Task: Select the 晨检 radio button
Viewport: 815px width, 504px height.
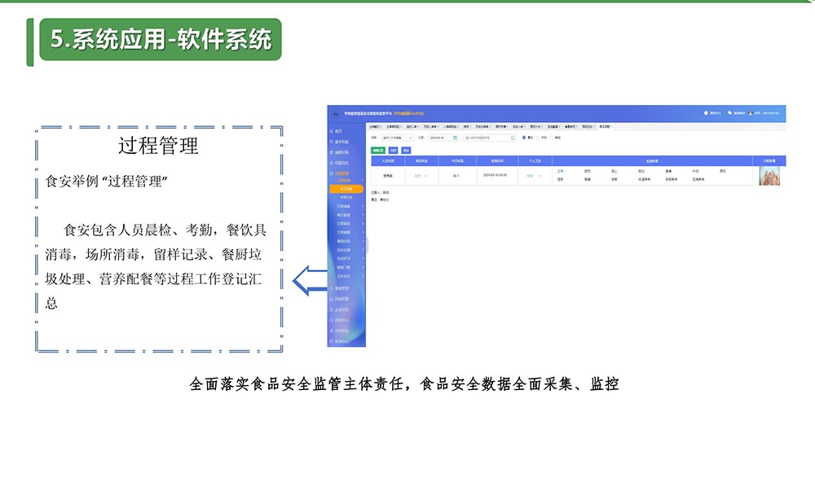Action: click(524, 138)
